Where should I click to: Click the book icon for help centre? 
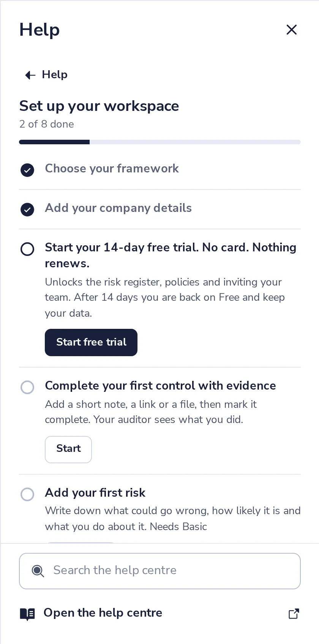point(27,614)
